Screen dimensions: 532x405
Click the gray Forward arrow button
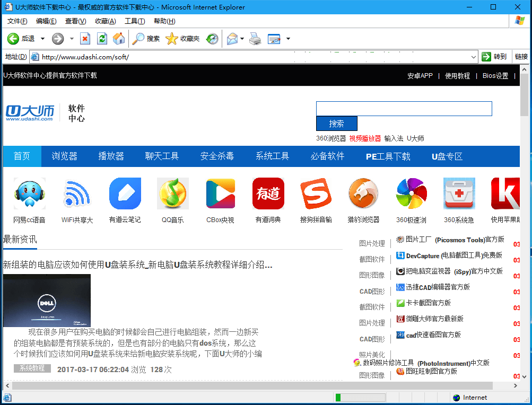58,39
